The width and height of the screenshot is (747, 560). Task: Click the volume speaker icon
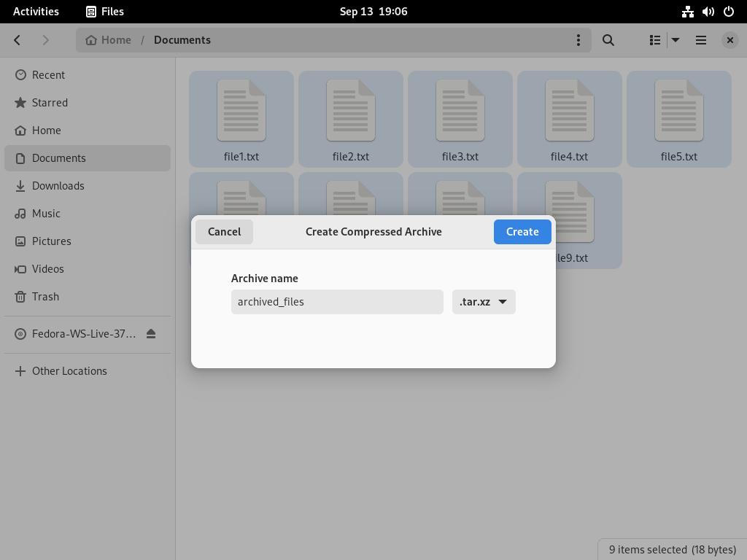[x=708, y=12]
